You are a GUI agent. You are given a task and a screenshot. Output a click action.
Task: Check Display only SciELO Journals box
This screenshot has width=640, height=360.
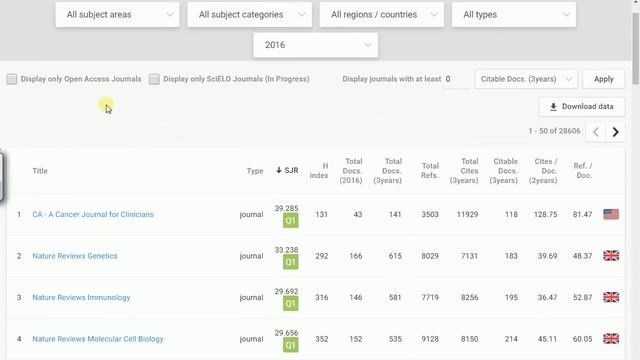pyautogui.click(x=154, y=79)
